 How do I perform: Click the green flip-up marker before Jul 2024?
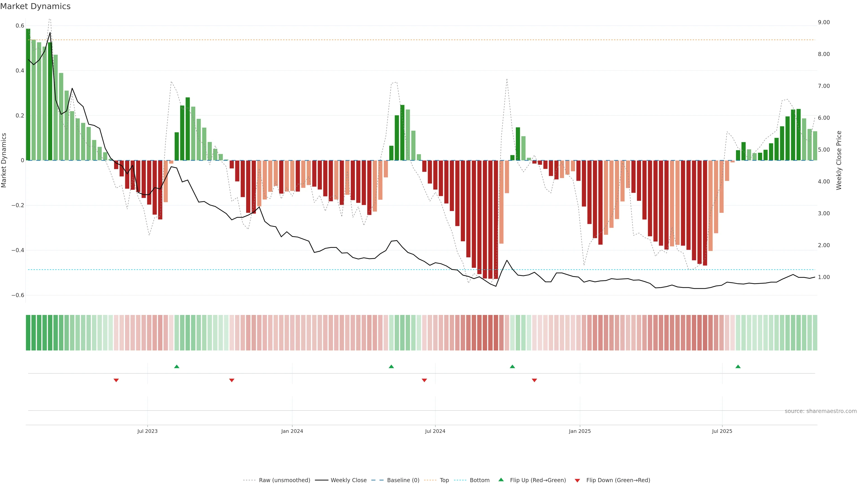[391, 366]
